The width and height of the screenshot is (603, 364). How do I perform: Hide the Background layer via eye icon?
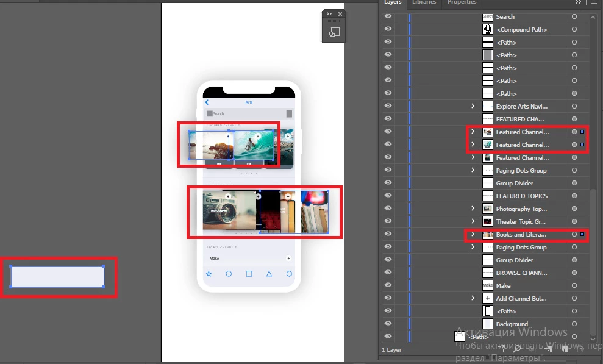tap(388, 323)
